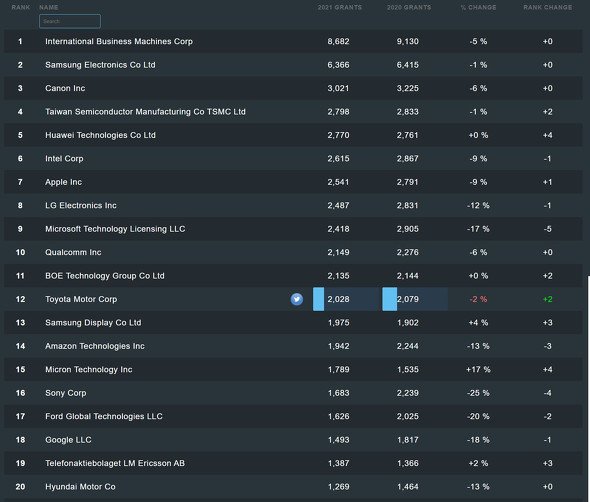Click the Twitter share icon on Toyota row
Viewport: 590px width, 502px height.
[x=297, y=299]
